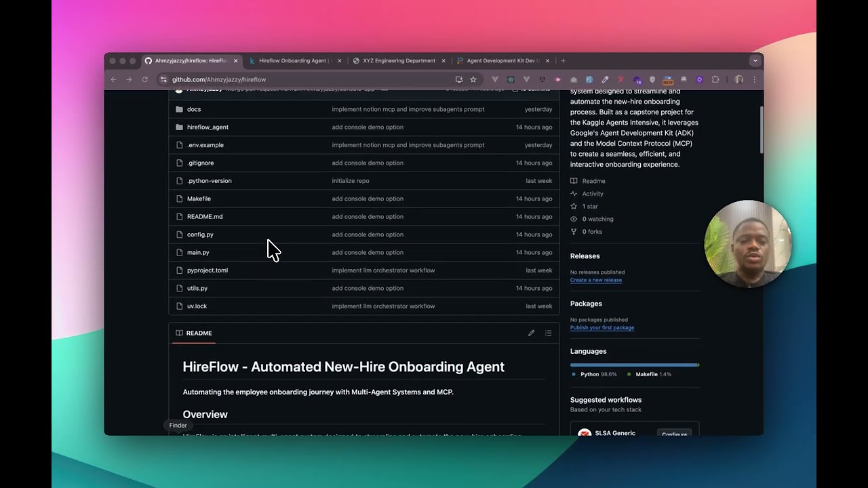Click the Makefile 1.4% language entry
This screenshot has height=488, width=868.
[x=650, y=374]
